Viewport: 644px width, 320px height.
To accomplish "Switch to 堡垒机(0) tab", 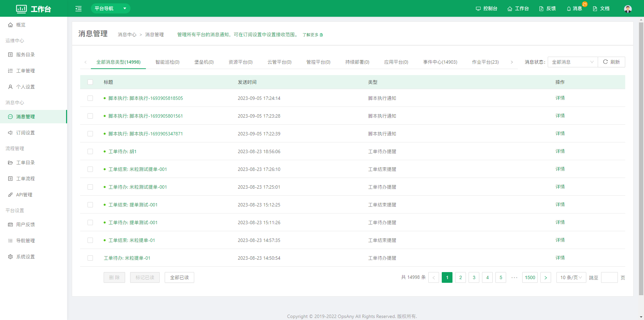I will (x=204, y=62).
